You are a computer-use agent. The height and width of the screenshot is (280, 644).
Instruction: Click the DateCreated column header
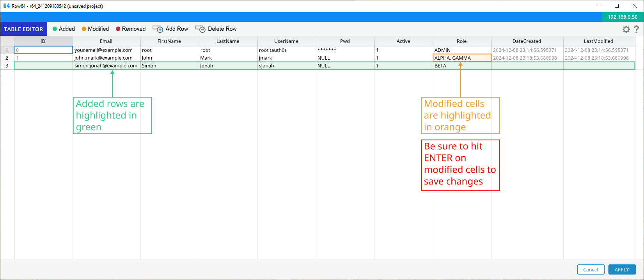pos(527,41)
